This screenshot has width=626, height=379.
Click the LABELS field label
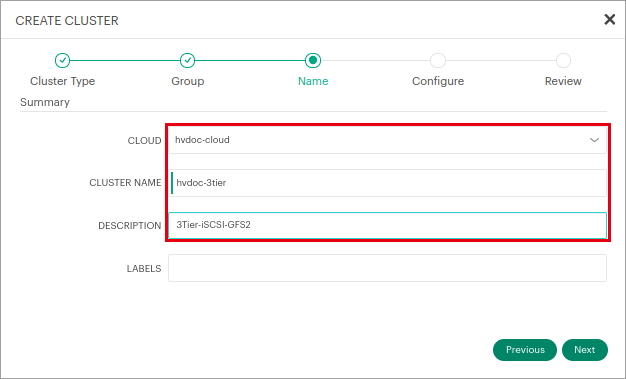144,269
